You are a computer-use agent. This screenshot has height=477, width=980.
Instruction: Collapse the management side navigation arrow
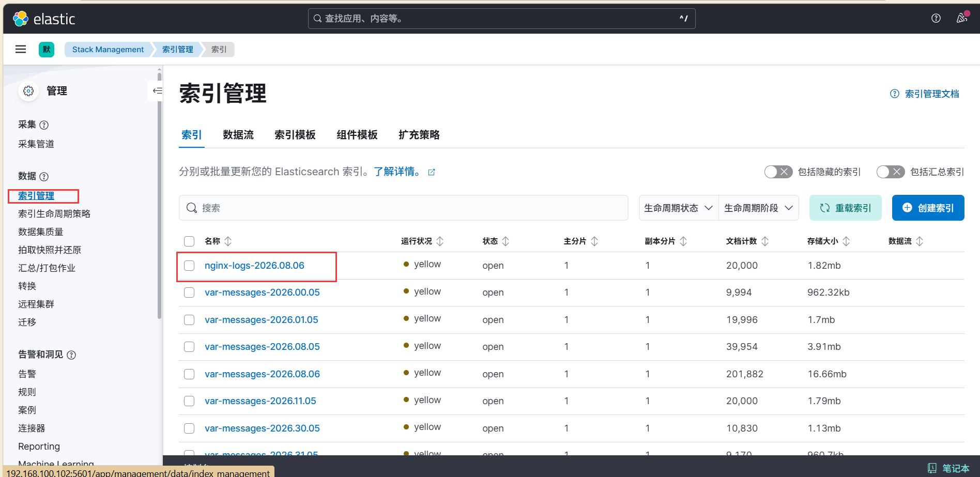[x=157, y=91]
